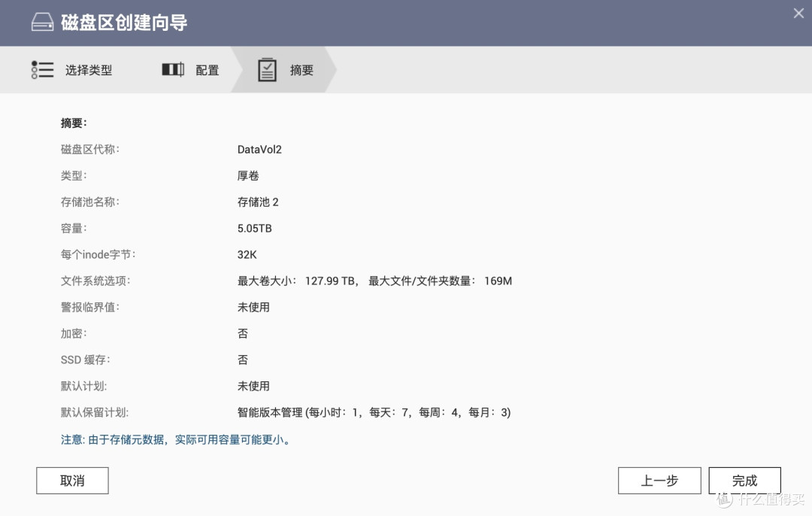Click the volume icon beside 配置
Viewport: 812px width, 516px height.
(x=172, y=69)
